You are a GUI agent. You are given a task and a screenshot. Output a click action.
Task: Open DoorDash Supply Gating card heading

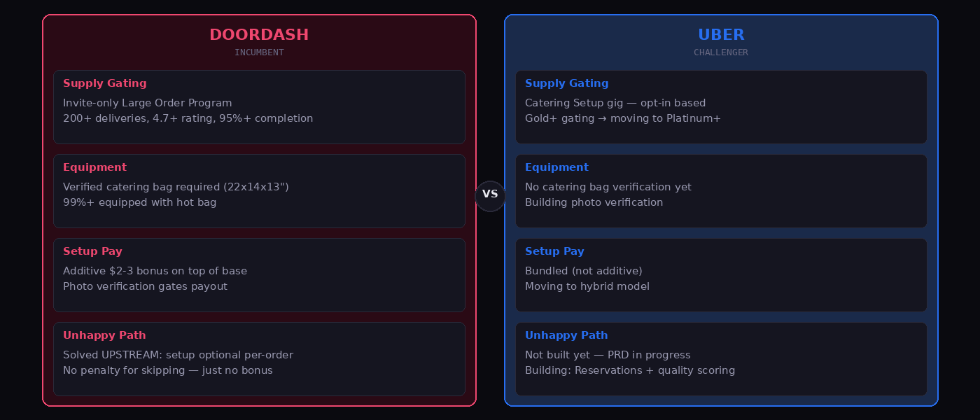pyautogui.click(x=105, y=83)
